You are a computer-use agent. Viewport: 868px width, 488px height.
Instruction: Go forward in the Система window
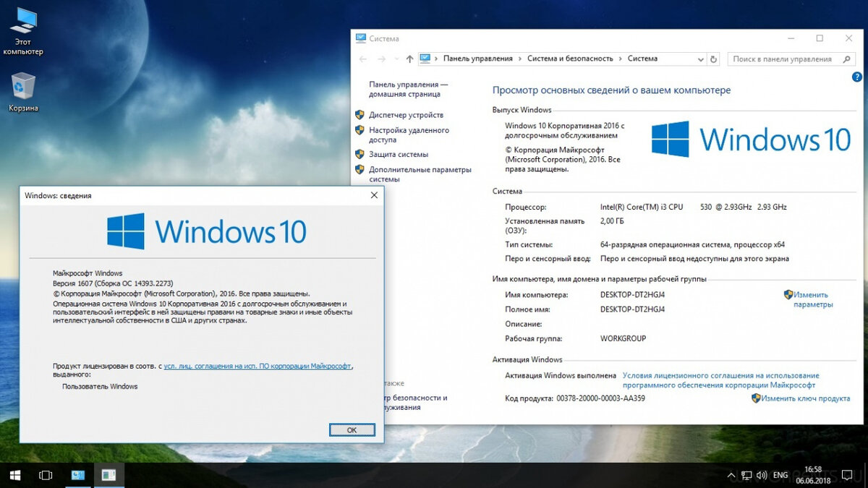[x=382, y=59]
